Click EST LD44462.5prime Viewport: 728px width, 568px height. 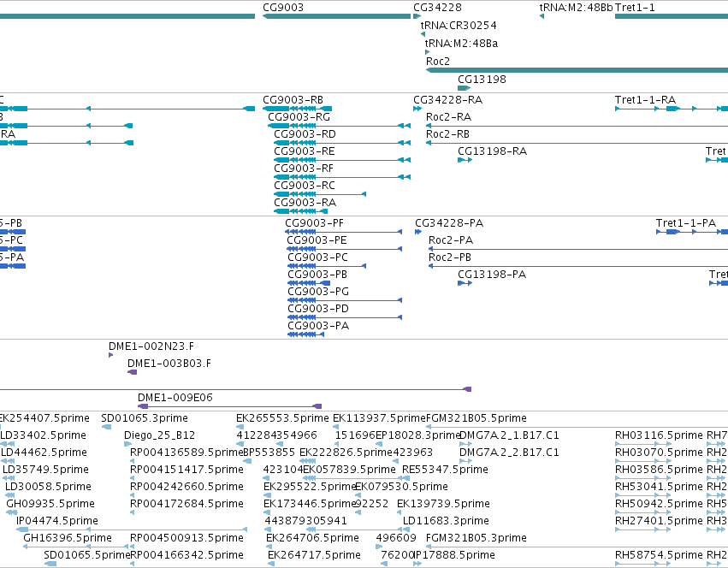[8, 461]
